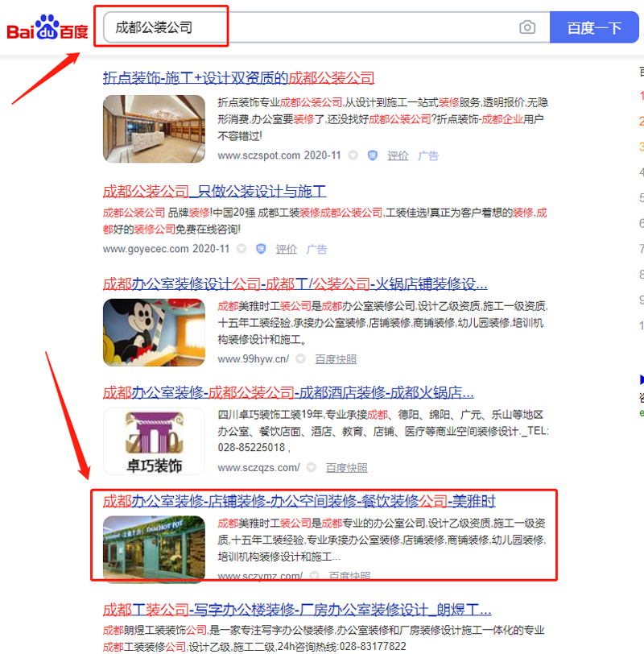Image resolution: width=644 pixels, height=654 pixels.
Task: Open dropdown arrow beside www.sczqzs.com
Action: 312,467
